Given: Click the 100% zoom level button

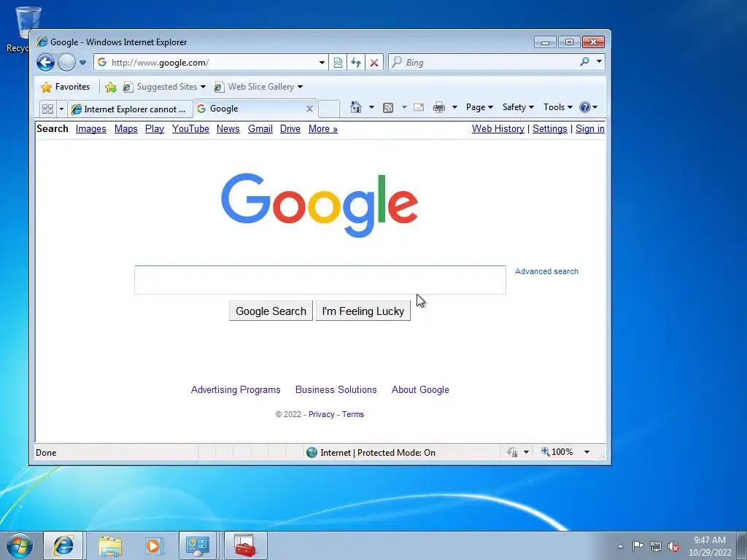Looking at the screenshot, I should point(557,452).
